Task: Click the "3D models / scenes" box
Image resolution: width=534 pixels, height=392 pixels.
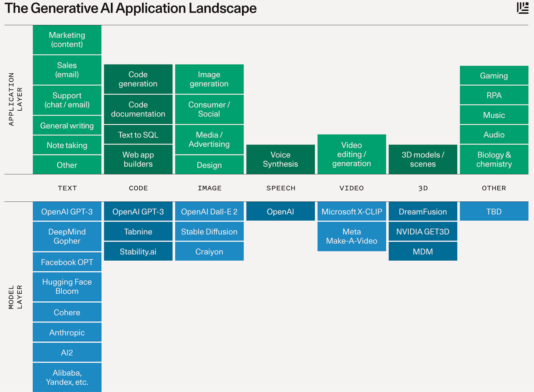Action: point(423,159)
